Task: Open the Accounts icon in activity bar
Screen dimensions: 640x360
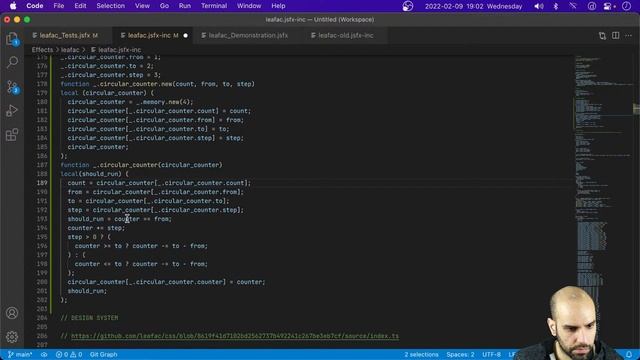Action: click(12, 313)
